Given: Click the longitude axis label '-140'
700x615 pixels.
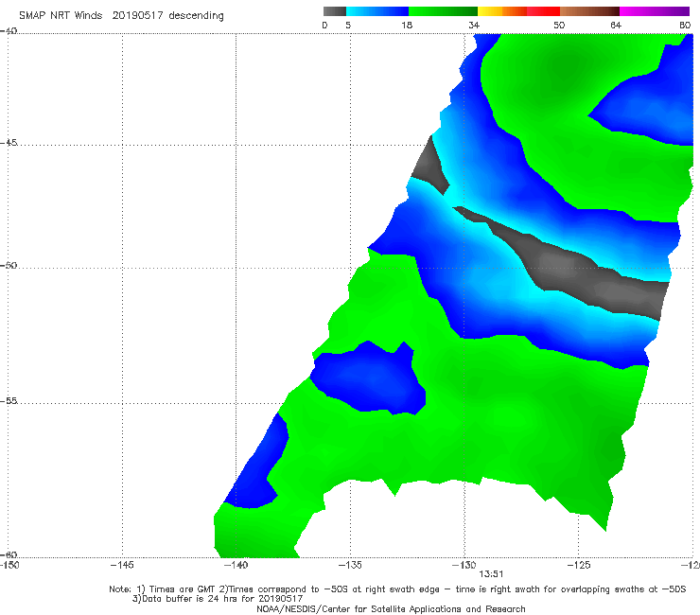Looking at the screenshot, I should tap(236, 566).
